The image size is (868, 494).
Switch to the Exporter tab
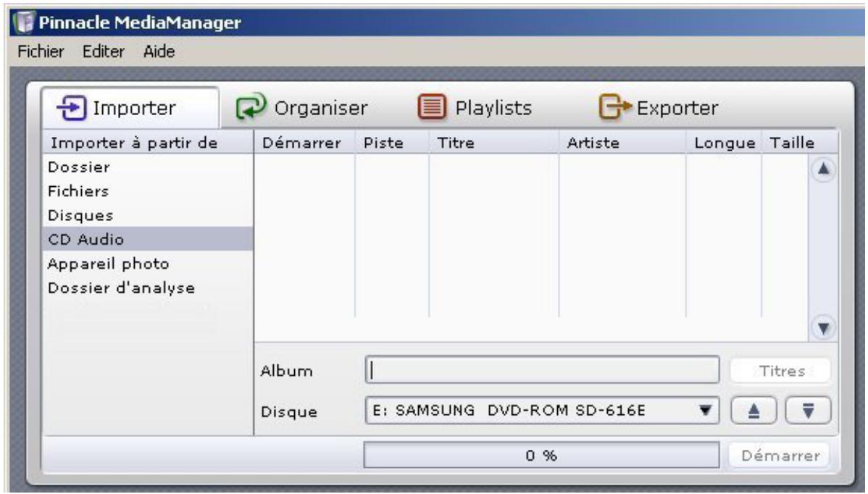click(x=659, y=107)
